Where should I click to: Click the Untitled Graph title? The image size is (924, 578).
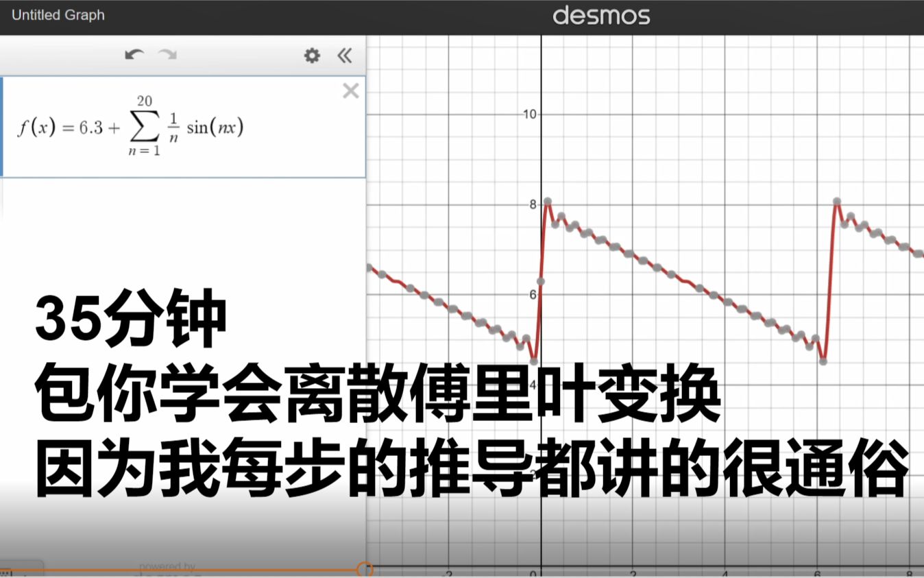coord(58,14)
